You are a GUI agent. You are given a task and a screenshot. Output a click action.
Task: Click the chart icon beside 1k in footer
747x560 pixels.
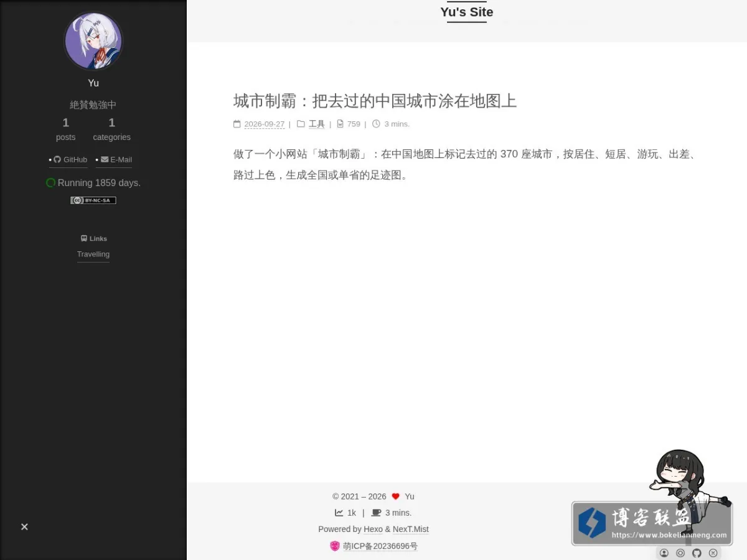[339, 513]
